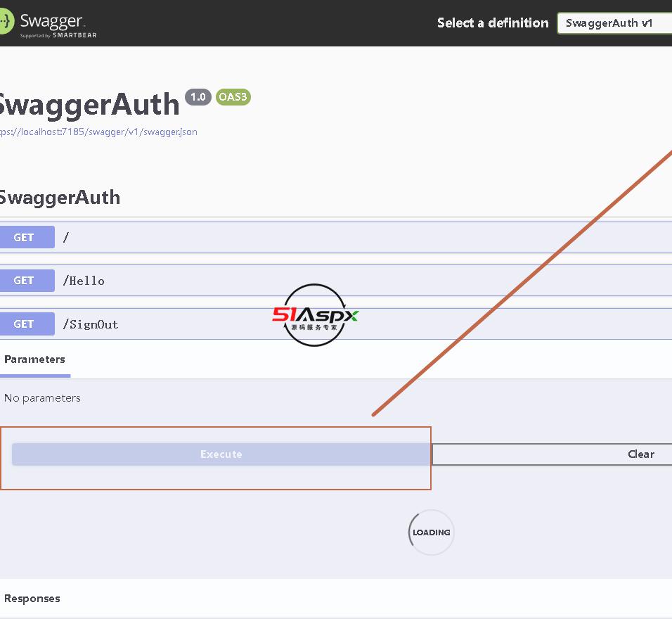672x619 pixels.
Task: Click the Responses heading
Action: point(32,599)
